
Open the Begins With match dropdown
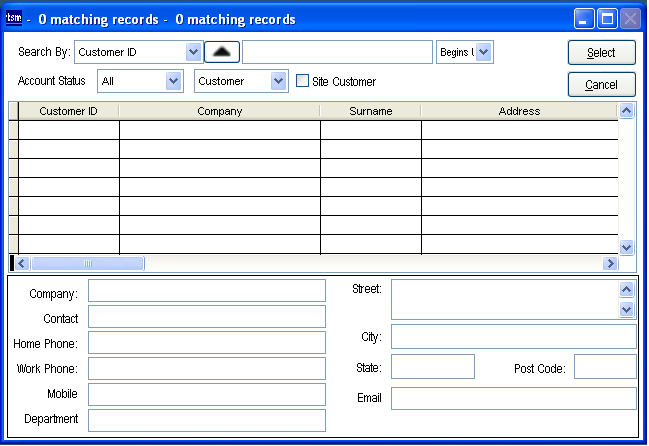(x=484, y=52)
